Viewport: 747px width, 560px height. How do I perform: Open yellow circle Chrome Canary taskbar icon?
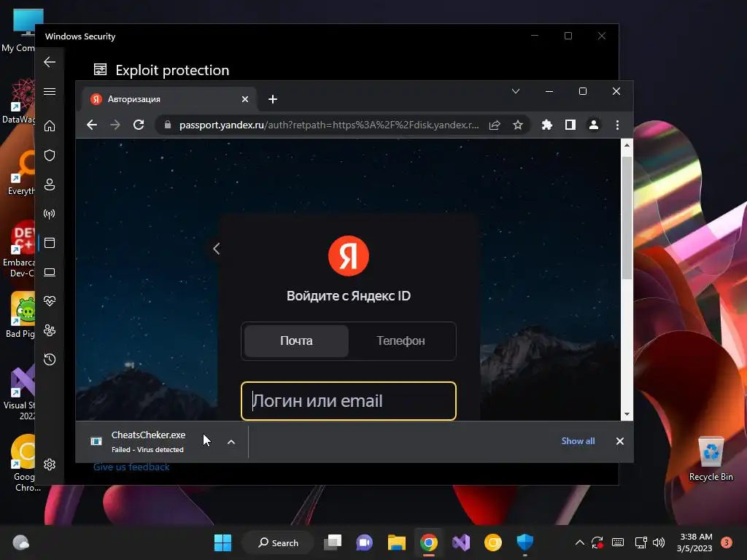tap(493, 542)
